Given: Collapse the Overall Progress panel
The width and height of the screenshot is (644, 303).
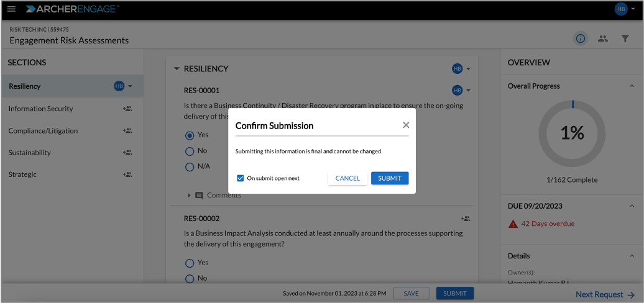Looking at the screenshot, I should pos(632,86).
